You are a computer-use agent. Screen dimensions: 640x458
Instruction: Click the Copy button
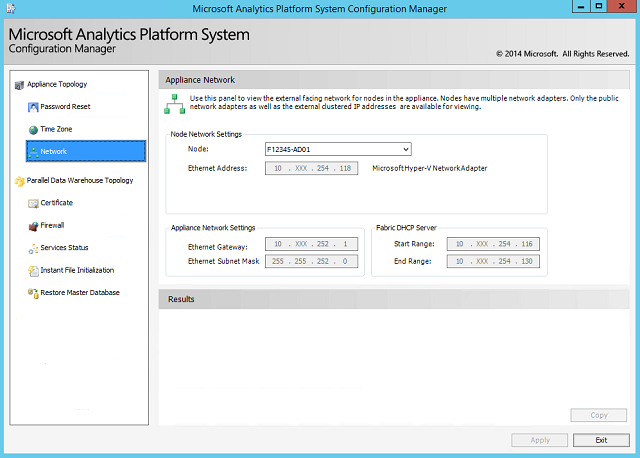(598, 415)
